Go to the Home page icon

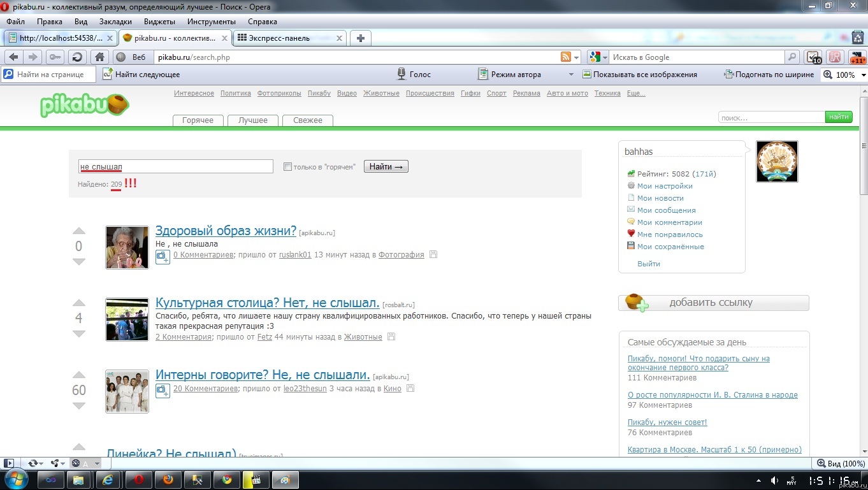click(x=99, y=57)
